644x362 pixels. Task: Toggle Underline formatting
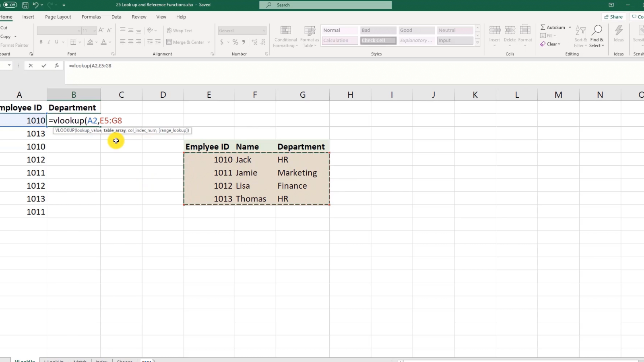click(x=56, y=42)
